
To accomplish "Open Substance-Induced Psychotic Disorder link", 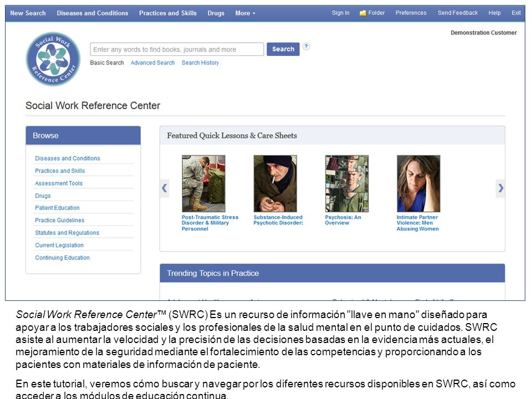I will pyautogui.click(x=278, y=220).
